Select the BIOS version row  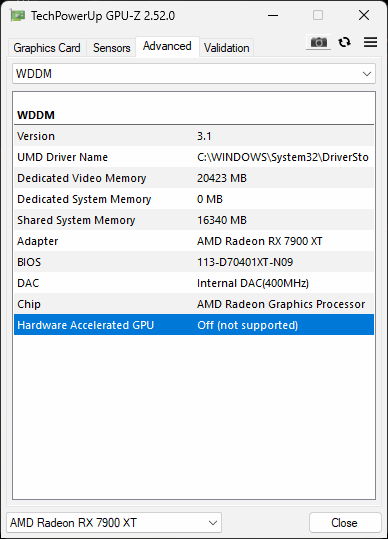(194, 262)
